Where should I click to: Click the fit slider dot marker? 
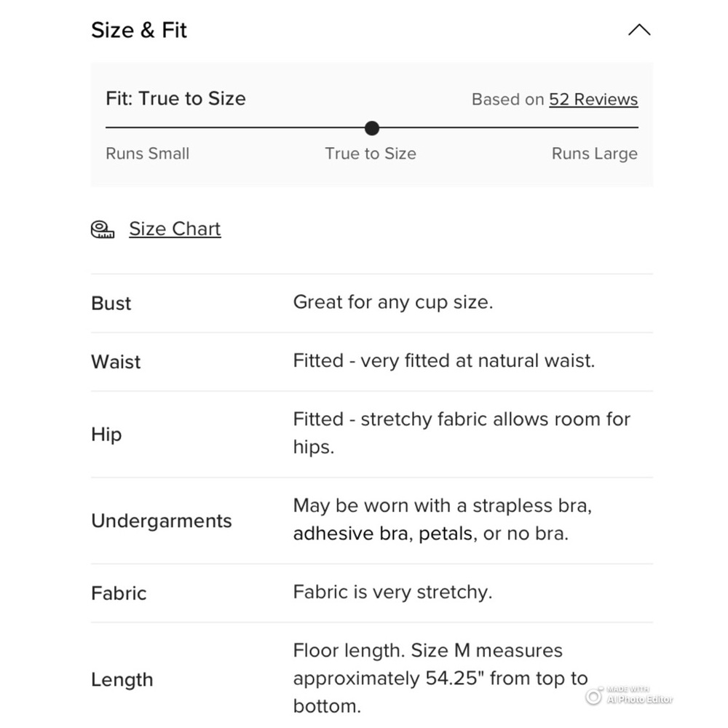tap(372, 128)
